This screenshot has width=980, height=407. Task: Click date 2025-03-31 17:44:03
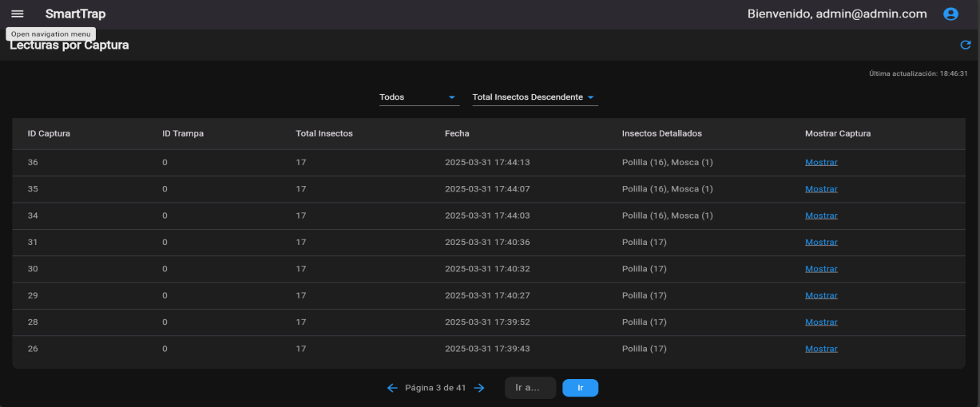pos(487,215)
